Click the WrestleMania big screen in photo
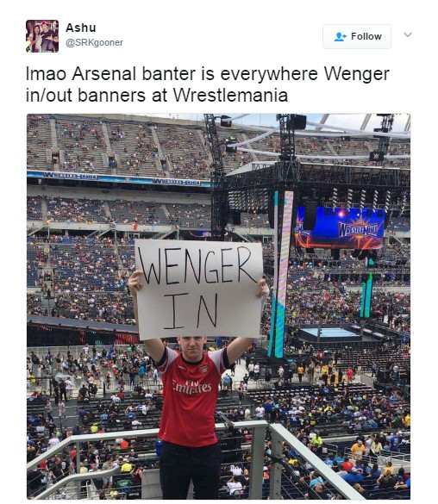Image resolution: width=438 pixels, height=504 pixels. pyautogui.click(x=341, y=228)
